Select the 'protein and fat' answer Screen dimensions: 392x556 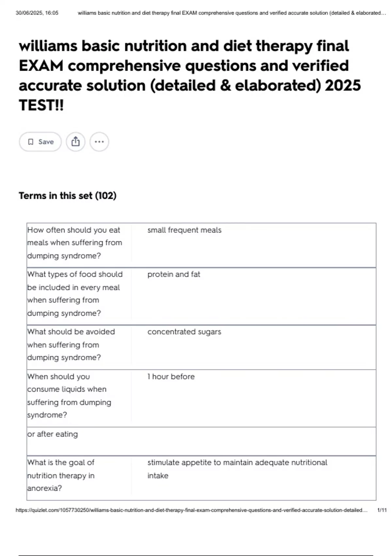pyautogui.click(x=173, y=274)
